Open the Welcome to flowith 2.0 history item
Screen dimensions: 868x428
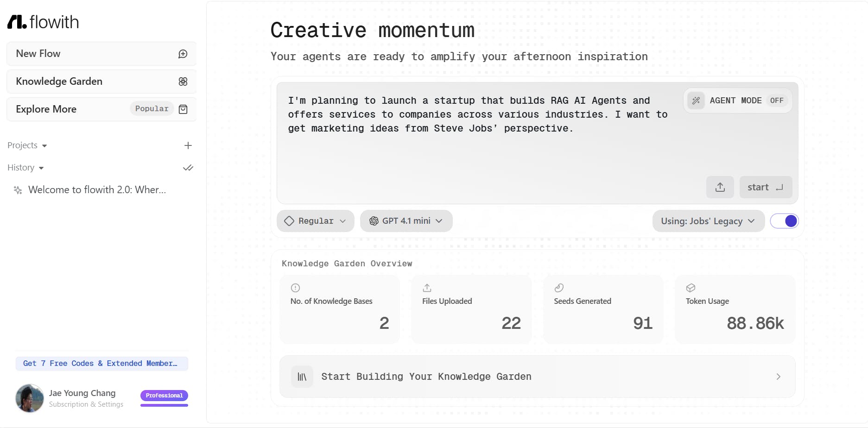[x=97, y=190]
